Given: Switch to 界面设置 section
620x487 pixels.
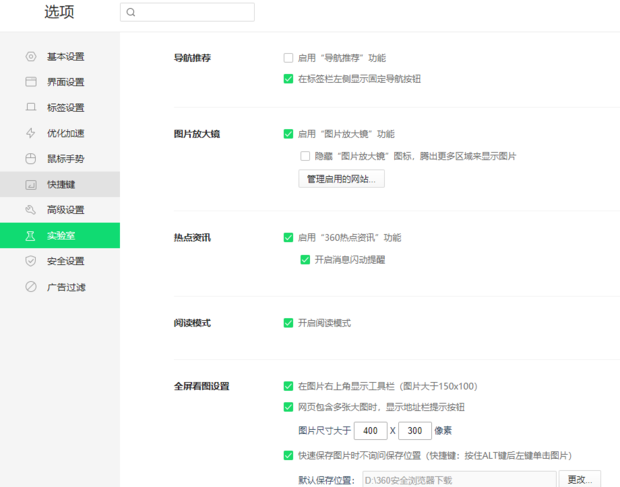Looking at the screenshot, I should tap(60, 82).
